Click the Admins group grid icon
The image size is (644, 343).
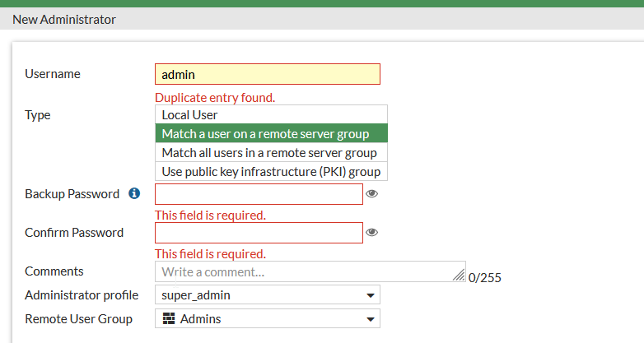click(x=168, y=318)
